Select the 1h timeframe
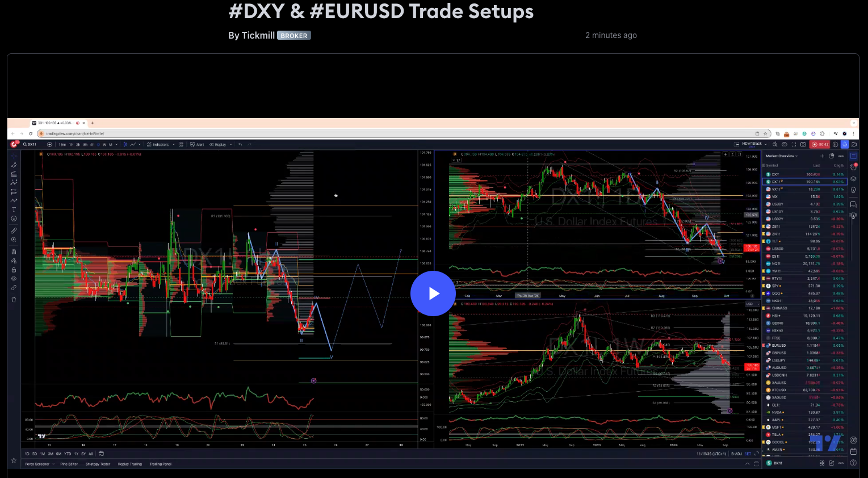This screenshot has height=478, width=868. [x=71, y=144]
